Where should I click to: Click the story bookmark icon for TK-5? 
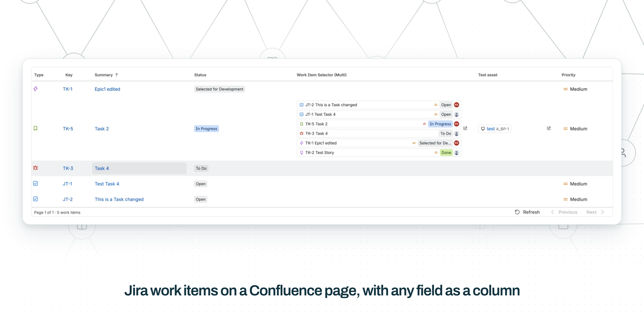(36, 128)
